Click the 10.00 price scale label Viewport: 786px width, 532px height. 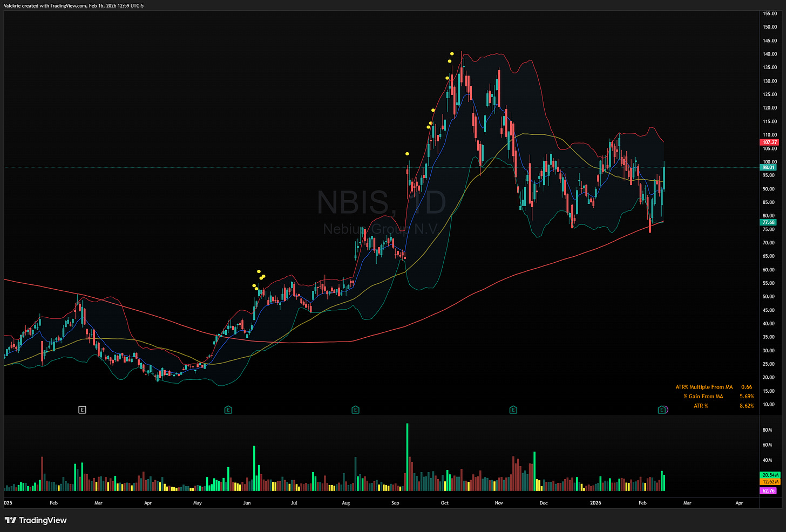(x=769, y=405)
